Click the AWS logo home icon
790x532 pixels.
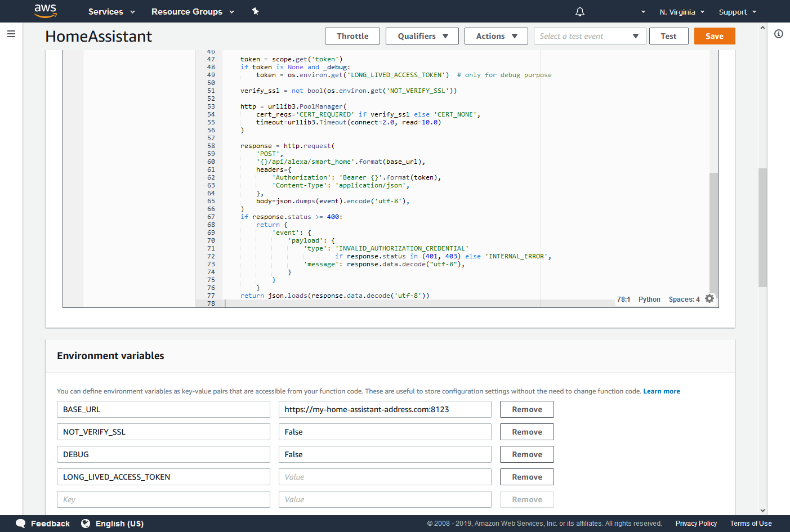(x=45, y=11)
